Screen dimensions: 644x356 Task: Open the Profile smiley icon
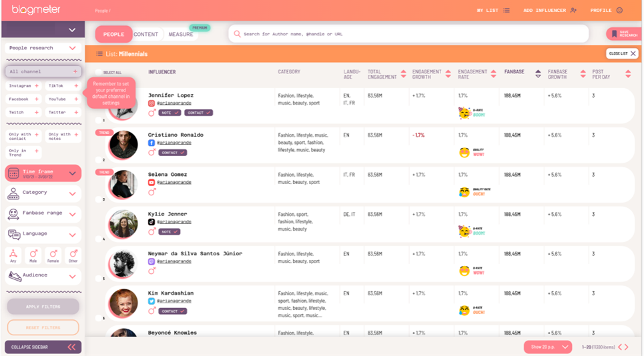619,10
